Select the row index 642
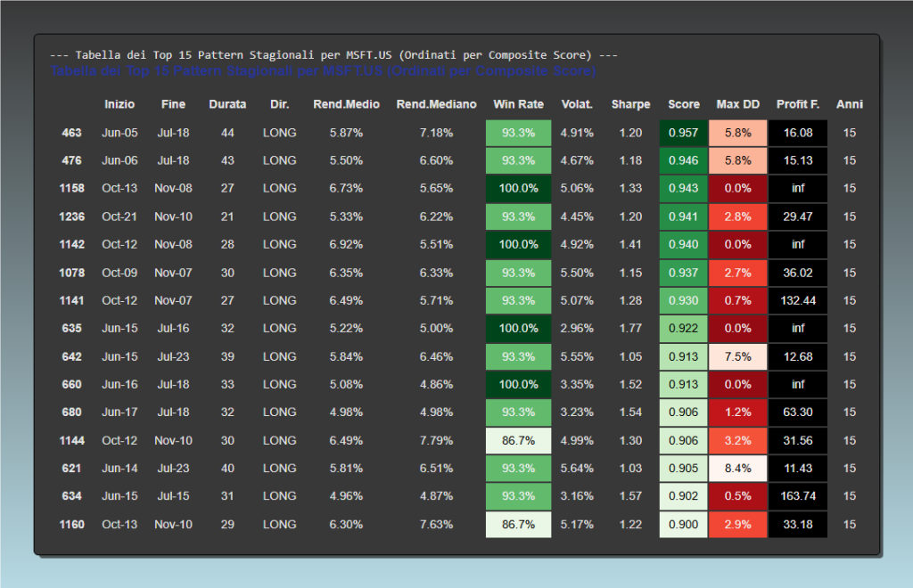The image size is (913, 588). click(71, 356)
